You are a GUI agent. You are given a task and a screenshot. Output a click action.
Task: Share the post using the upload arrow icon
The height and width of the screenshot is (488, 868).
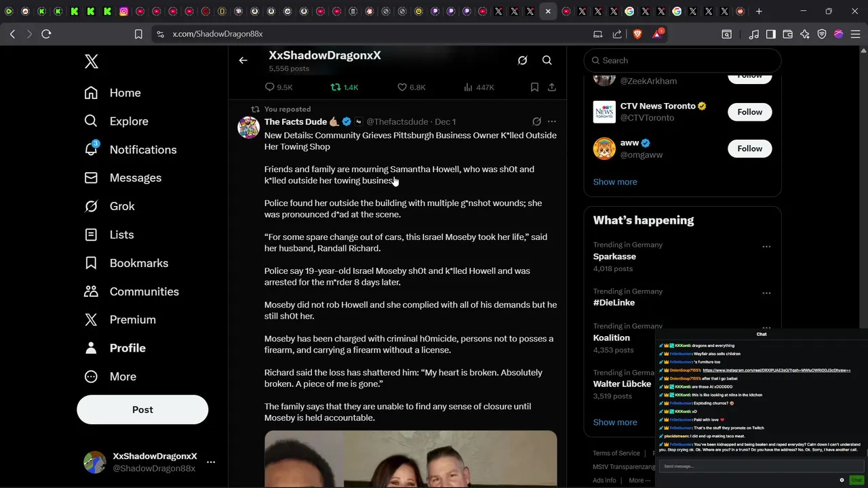point(552,87)
